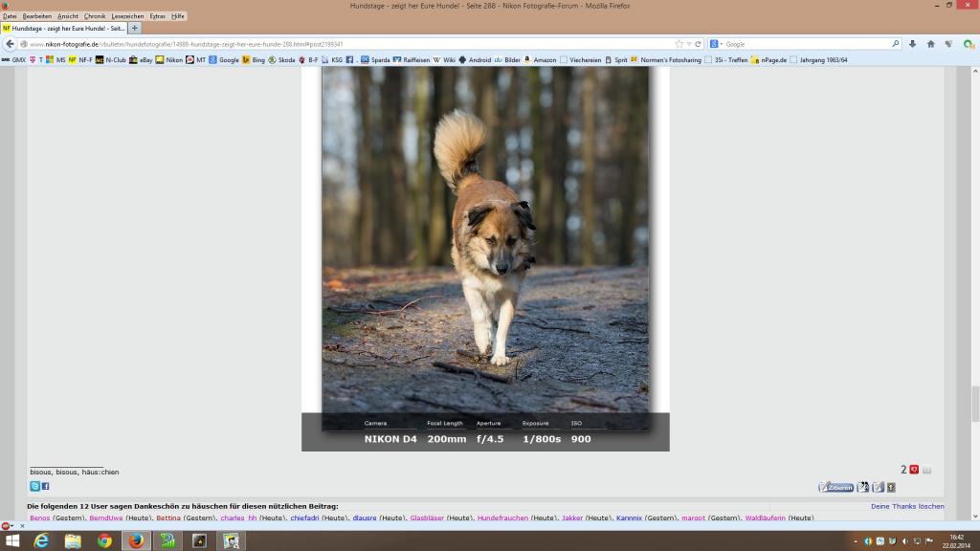The width and height of the screenshot is (980, 551).
Task: Open user profile Glasbläser
Action: [x=427, y=518]
